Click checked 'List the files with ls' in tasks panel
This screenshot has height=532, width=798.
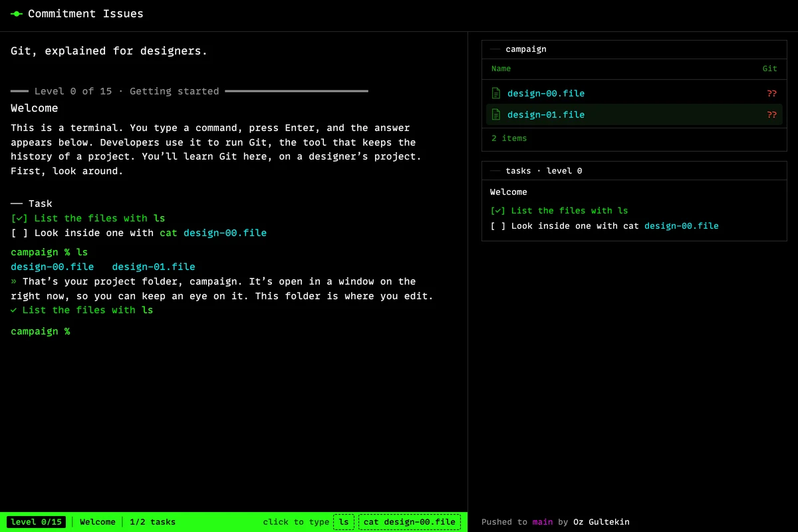tap(559, 211)
